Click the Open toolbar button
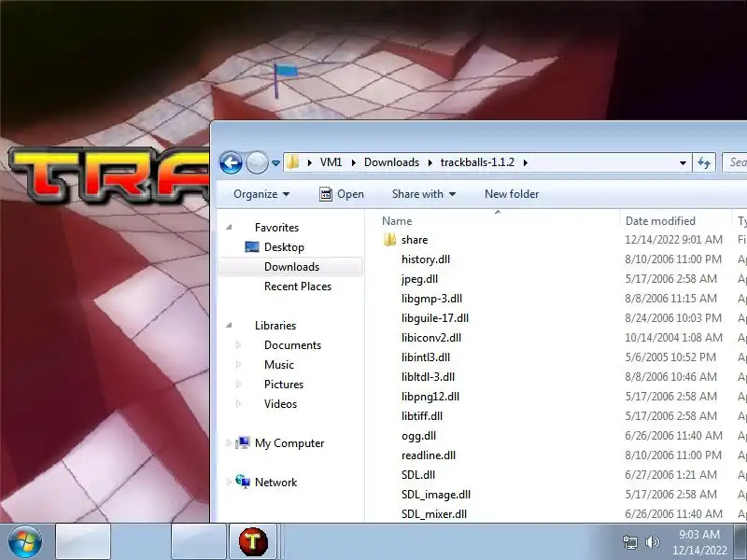This screenshot has height=560, width=747. coord(342,194)
